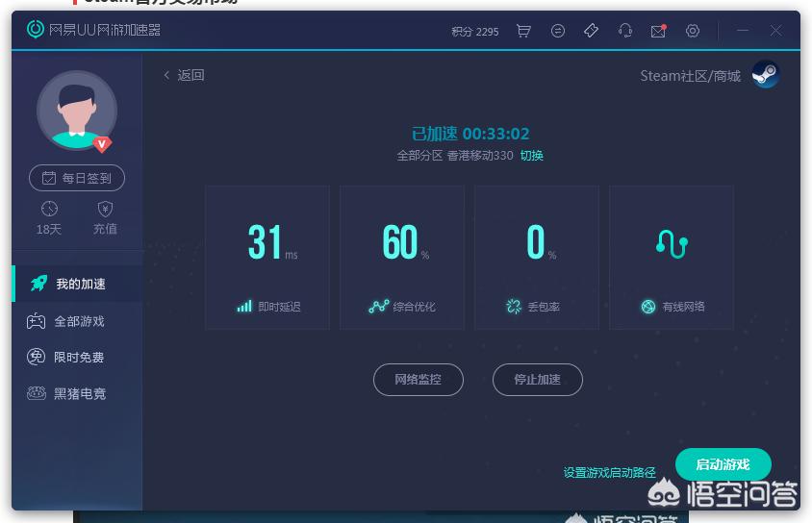Screen dimensions: 812x523
Task: Click the 积分 2295 points label
Action: coord(475,32)
